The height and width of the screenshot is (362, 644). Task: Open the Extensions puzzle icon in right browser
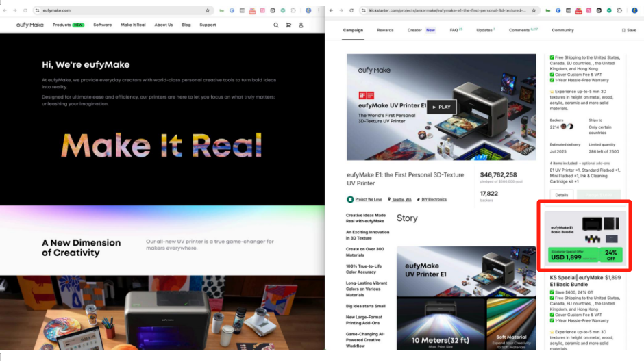(x=619, y=10)
